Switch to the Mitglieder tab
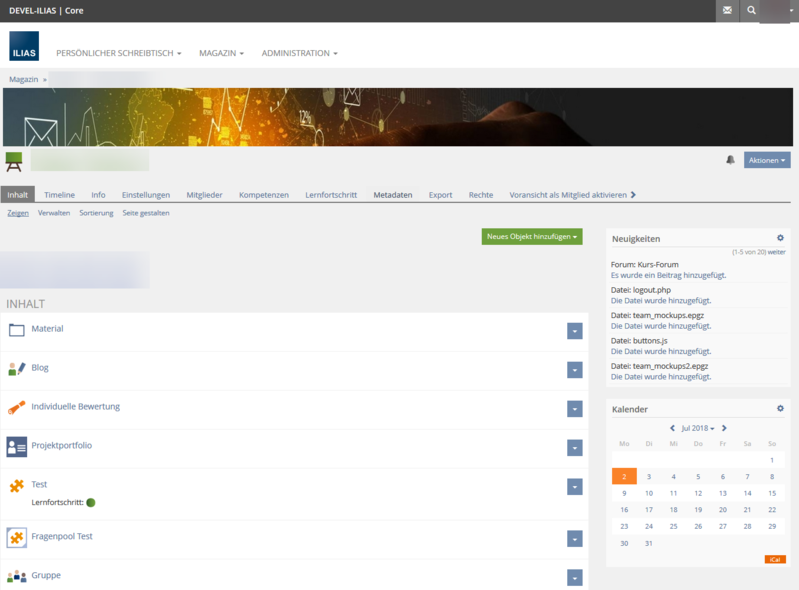This screenshot has width=799, height=590. tap(204, 195)
